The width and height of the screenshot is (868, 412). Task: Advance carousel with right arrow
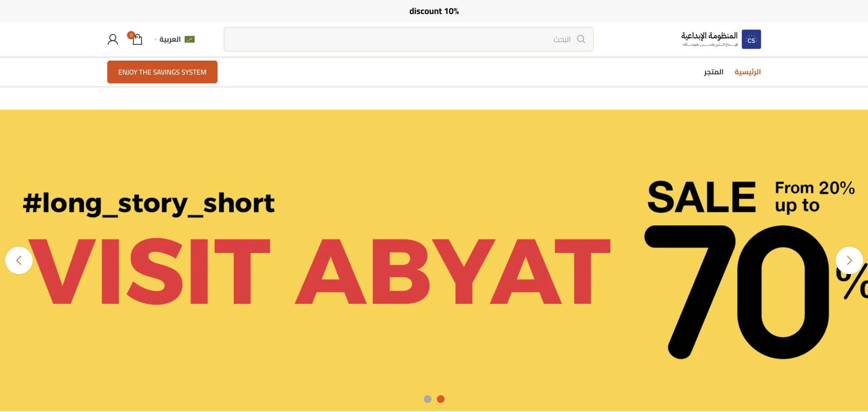849,260
